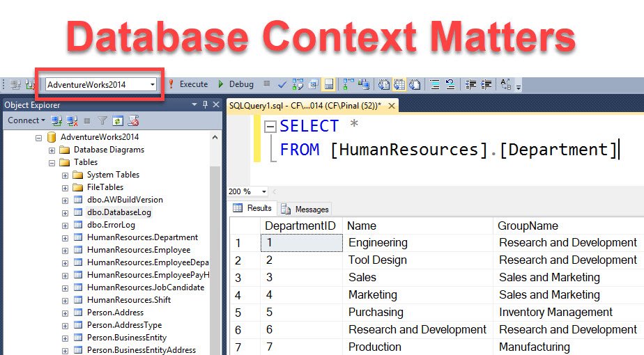Screen dimensions: 644x355
Task: Refresh the Object Explorer tree
Action: point(118,120)
